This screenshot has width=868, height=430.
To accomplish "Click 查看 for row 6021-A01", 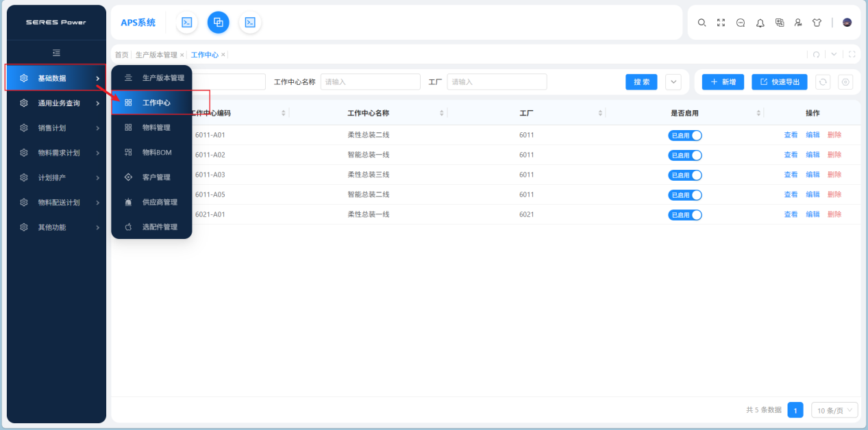I will (x=791, y=215).
